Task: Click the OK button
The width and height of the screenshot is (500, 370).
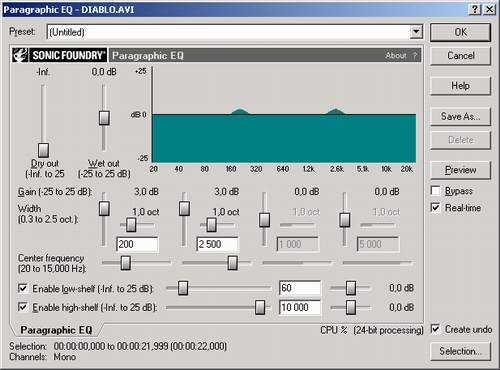Action: [x=460, y=32]
